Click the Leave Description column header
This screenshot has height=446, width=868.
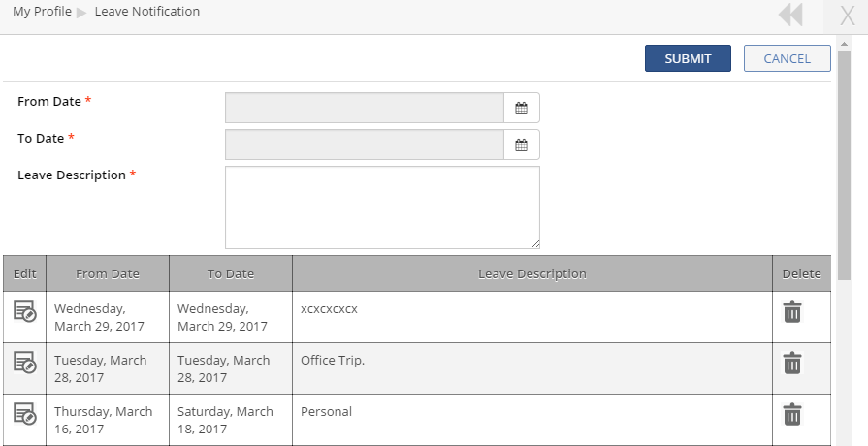(532, 273)
